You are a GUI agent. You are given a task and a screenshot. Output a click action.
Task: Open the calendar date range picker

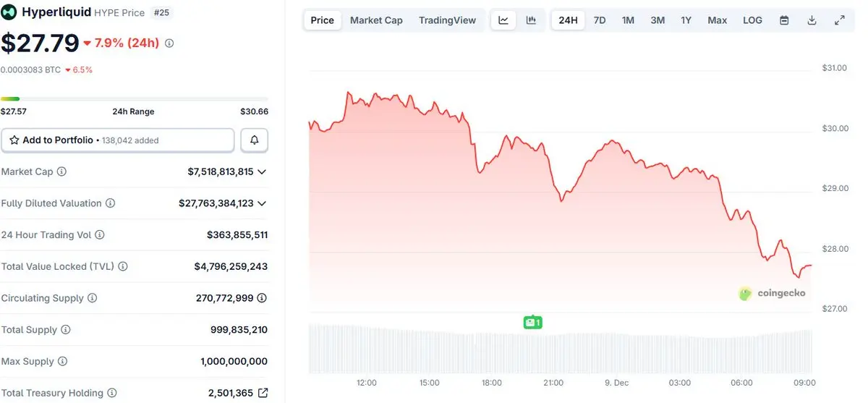(784, 20)
